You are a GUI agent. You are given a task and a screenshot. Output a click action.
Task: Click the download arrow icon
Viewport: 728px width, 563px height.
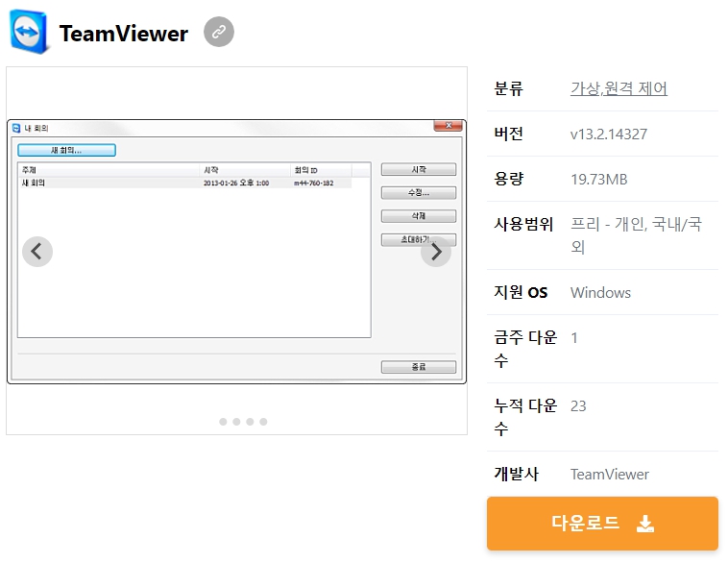pos(644,524)
